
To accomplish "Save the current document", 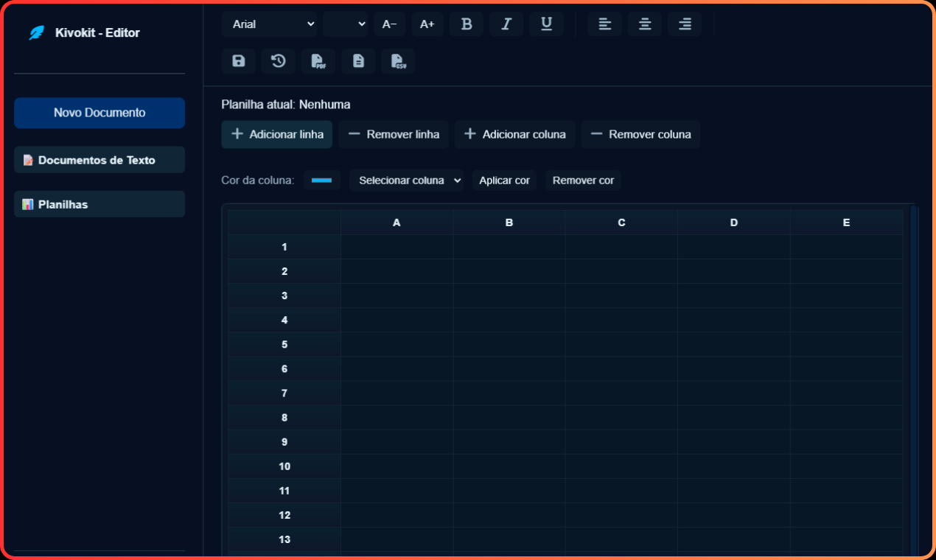I will click(x=238, y=61).
